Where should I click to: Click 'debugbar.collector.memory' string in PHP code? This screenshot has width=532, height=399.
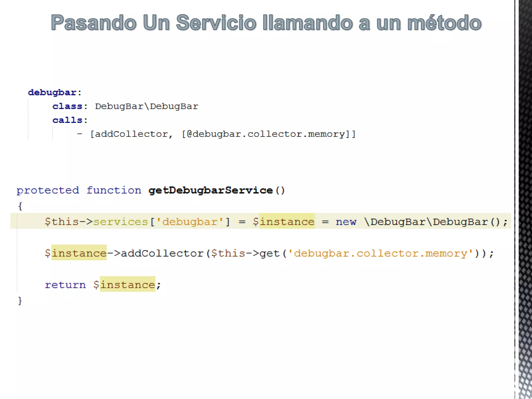coord(380,253)
